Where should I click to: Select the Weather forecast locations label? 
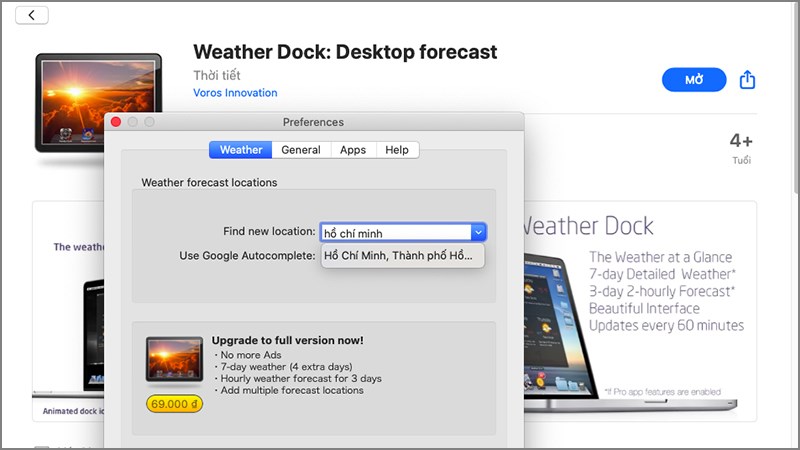[209, 183]
